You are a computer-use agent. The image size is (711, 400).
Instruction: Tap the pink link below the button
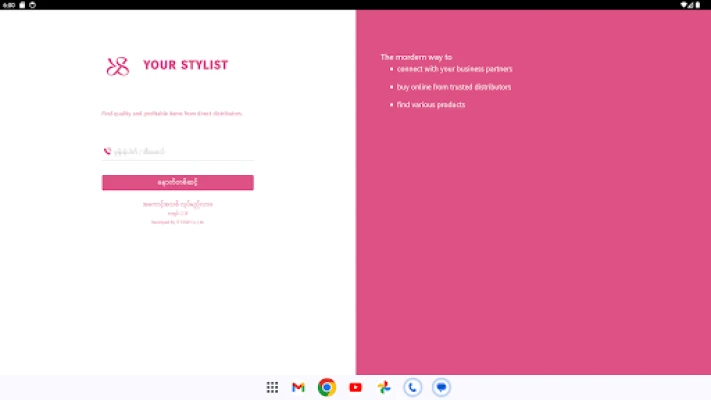pyautogui.click(x=177, y=204)
